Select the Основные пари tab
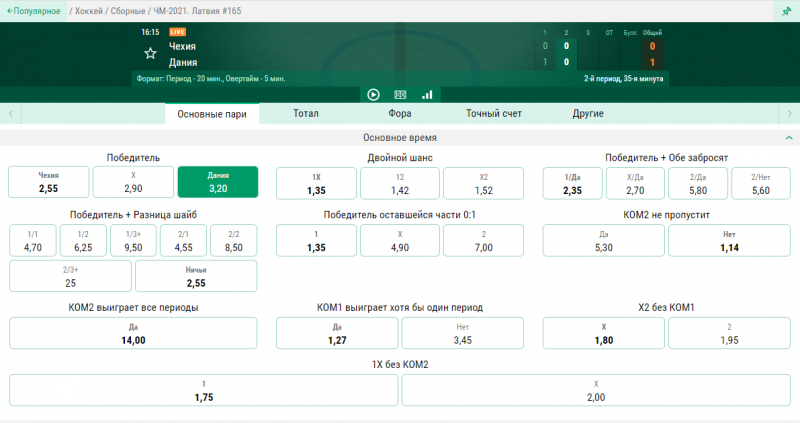The image size is (800, 423). coord(212,114)
